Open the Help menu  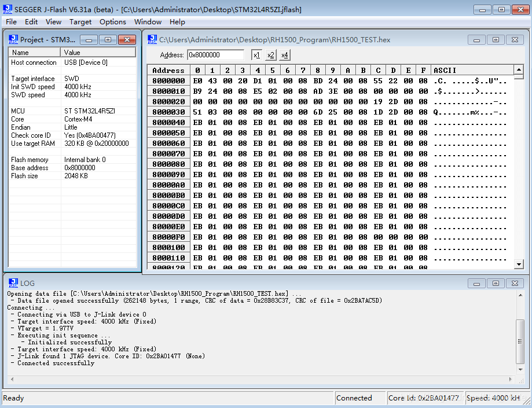coord(177,22)
